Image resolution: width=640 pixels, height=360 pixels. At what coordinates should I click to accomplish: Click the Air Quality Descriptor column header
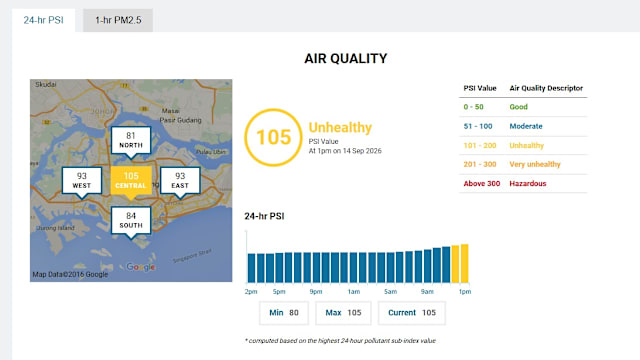pyautogui.click(x=546, y=88)
